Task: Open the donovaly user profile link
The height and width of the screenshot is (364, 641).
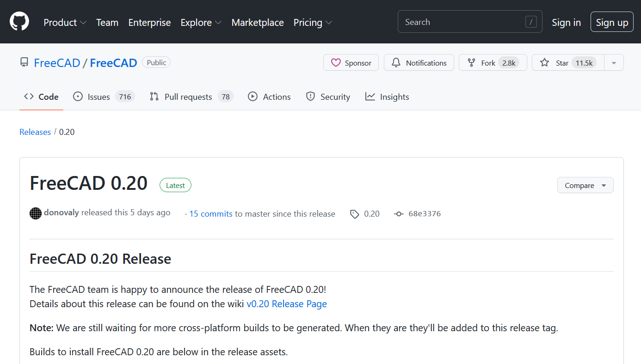Action: pyautogui.click(x=62, y=213)
